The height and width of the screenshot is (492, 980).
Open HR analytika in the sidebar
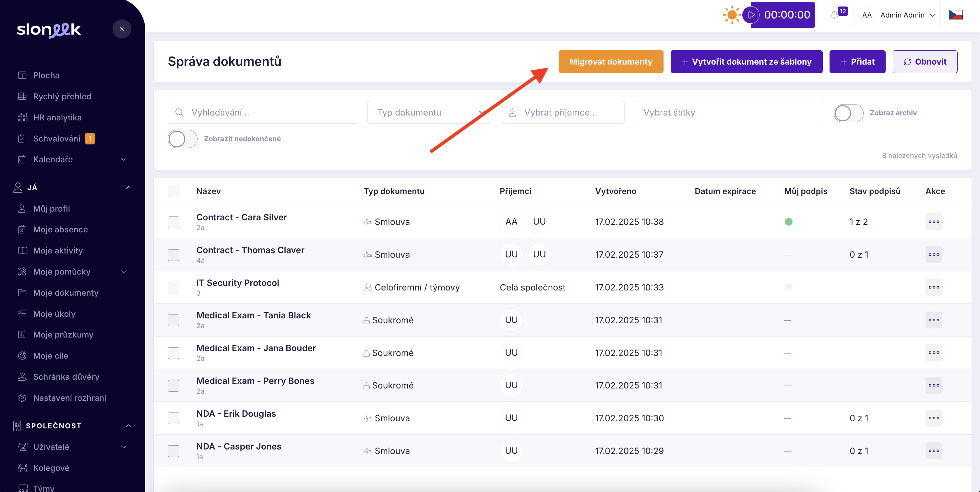coord(57,117)
